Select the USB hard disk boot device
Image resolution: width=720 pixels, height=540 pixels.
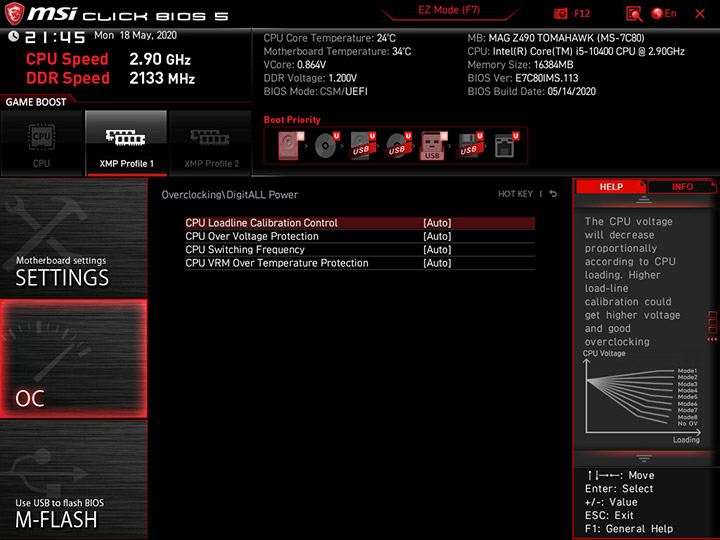coord(363,146)
